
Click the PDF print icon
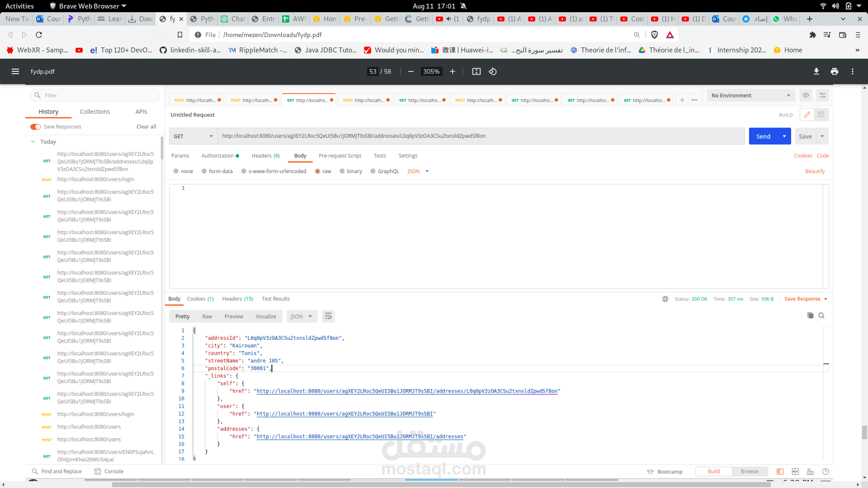(x=834, y=71)
